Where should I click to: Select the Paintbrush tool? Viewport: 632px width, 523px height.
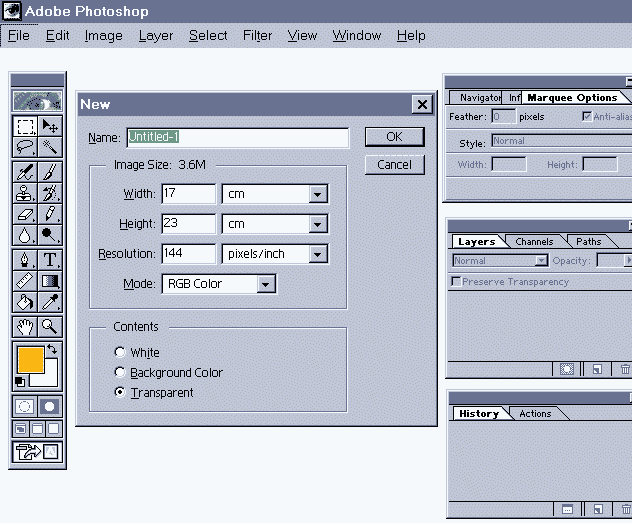coord(50,172)
